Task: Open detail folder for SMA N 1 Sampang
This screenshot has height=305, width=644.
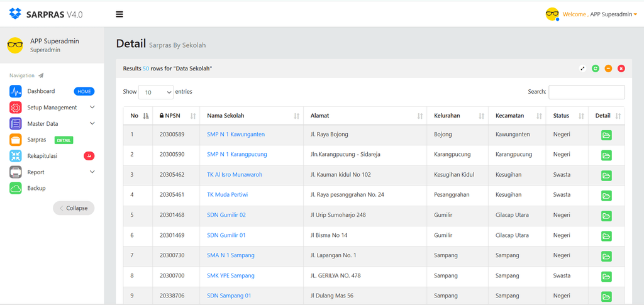Action: [606, 256]
